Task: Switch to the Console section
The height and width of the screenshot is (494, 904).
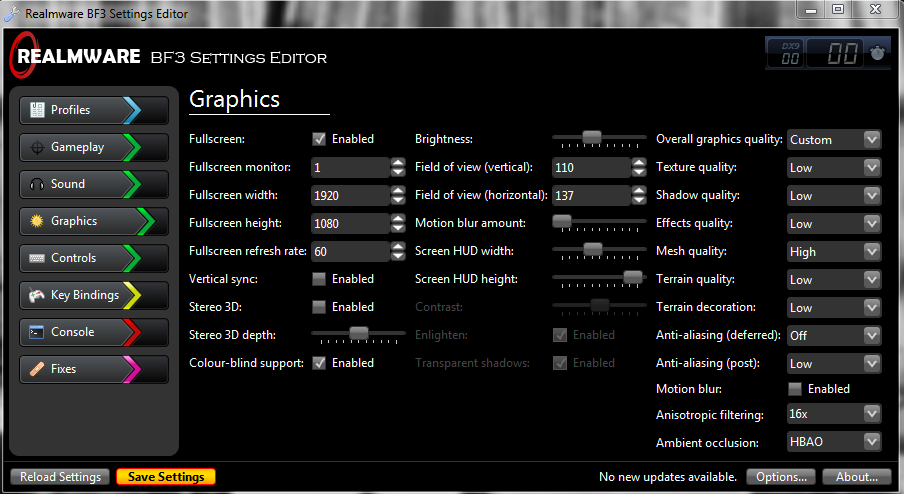Action: pos(94,332)
